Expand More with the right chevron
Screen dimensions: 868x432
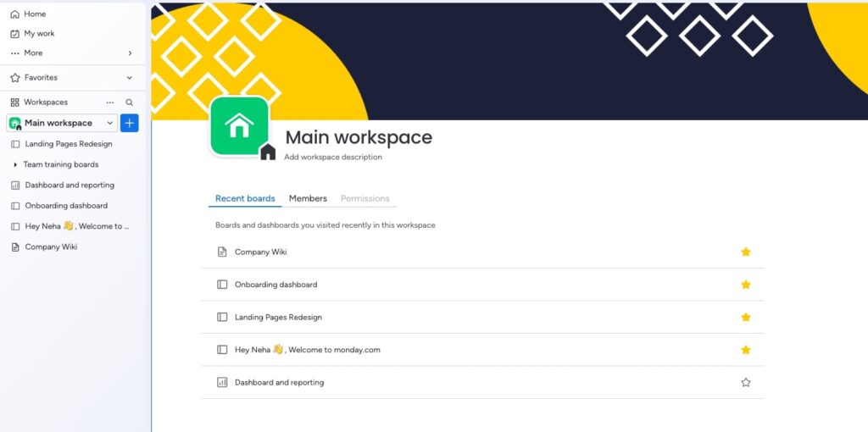click(x=130, y=53)
